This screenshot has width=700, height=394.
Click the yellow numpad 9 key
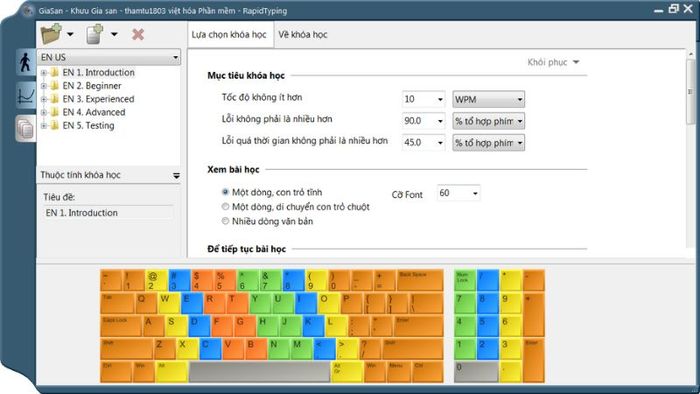pos(511,303)
